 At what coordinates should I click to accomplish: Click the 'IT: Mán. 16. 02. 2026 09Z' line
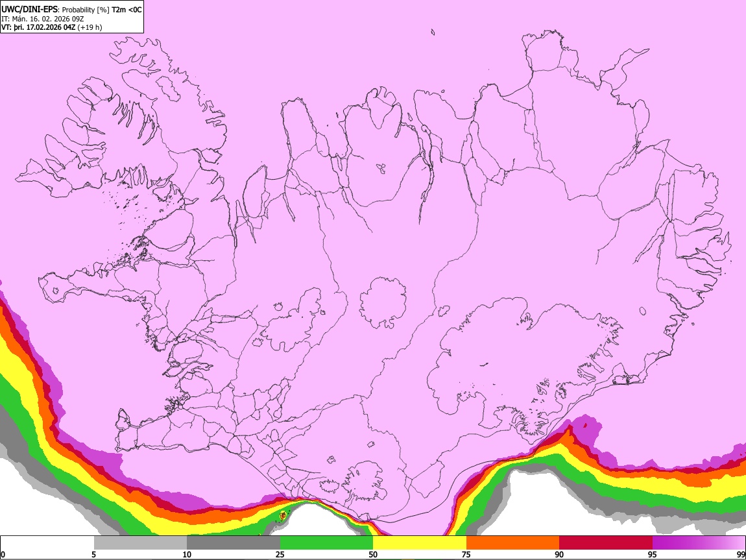pos(43,19)
